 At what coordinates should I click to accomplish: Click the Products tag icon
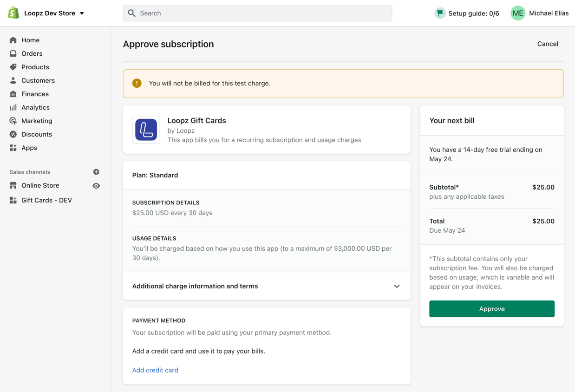click(x=13, y=67)
